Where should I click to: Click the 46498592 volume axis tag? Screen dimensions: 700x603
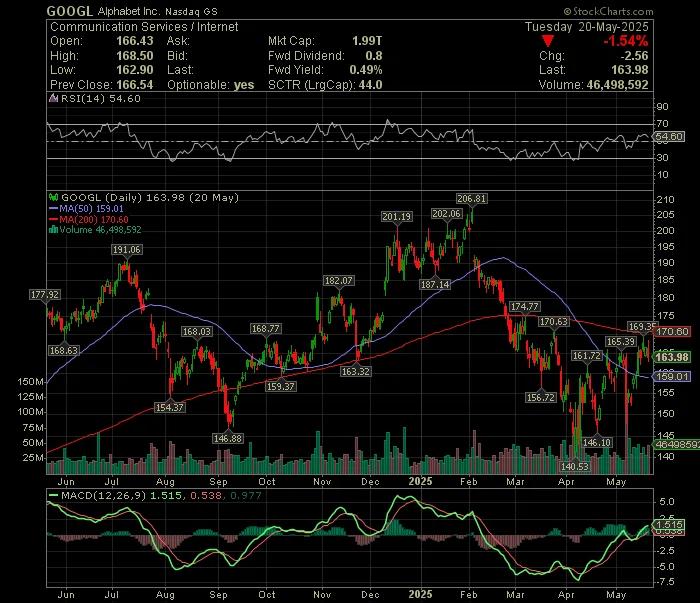coord(677,445)
